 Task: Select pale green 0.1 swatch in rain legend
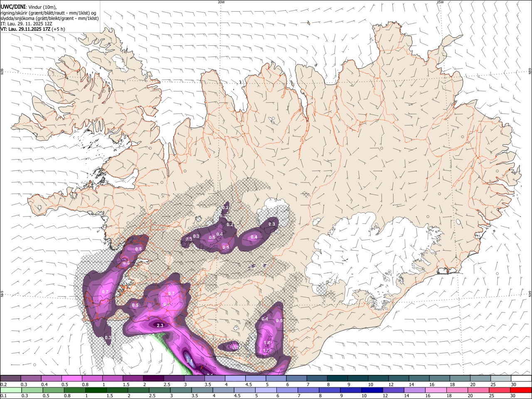point(11,390)
